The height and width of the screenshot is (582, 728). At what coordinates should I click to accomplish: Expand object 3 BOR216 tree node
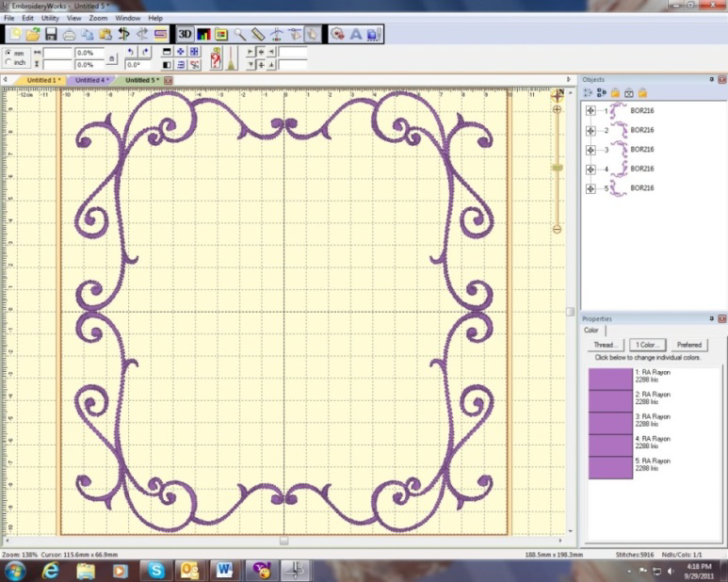pos(590,150)
